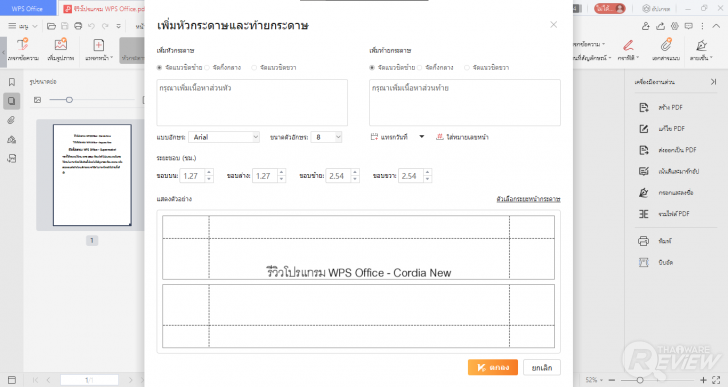Select the page 1 thumbnail
728x387 pixels.
[92, 175]
